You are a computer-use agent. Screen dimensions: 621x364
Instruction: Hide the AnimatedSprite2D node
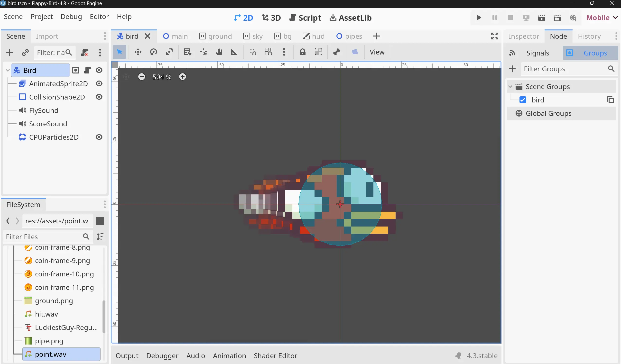point(99,84)
